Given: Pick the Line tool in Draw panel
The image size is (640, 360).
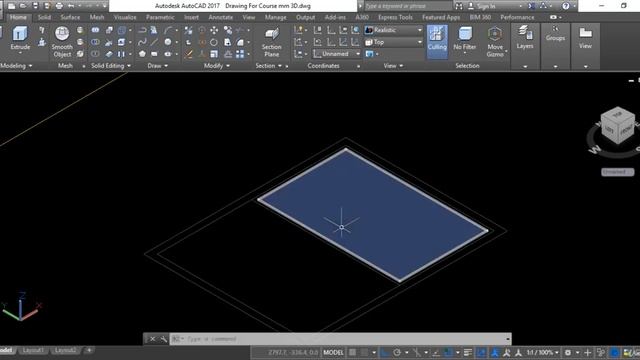Looking at the screenshot, I should 154,42.
